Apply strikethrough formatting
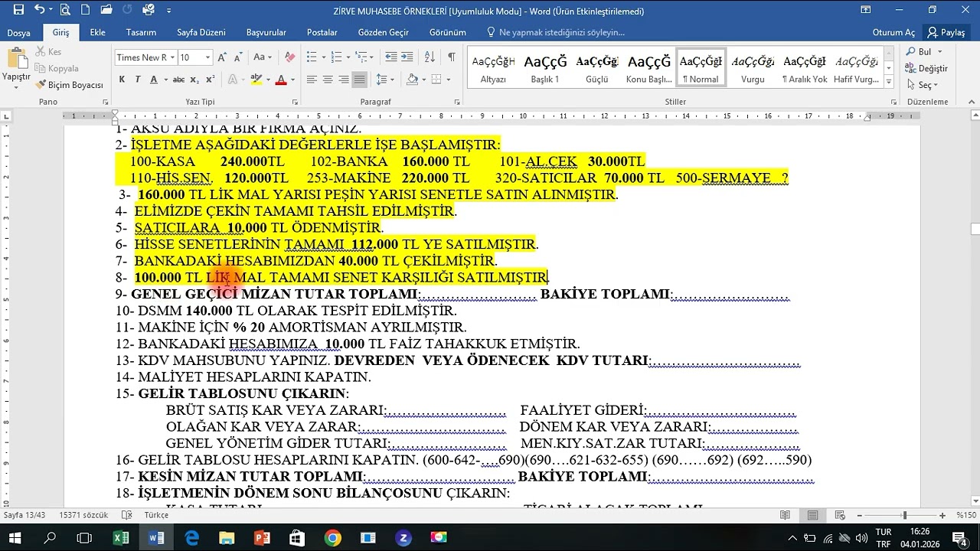980x551 pixels. tap(178, 80)
